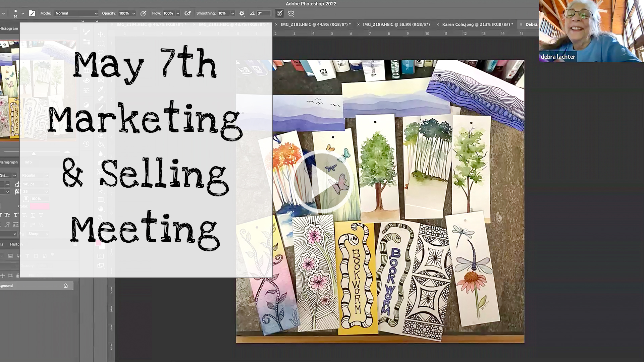Switch to IMG_2189.HEIC document tab
This screenshot has height=362, width=644.
(396, 24)
